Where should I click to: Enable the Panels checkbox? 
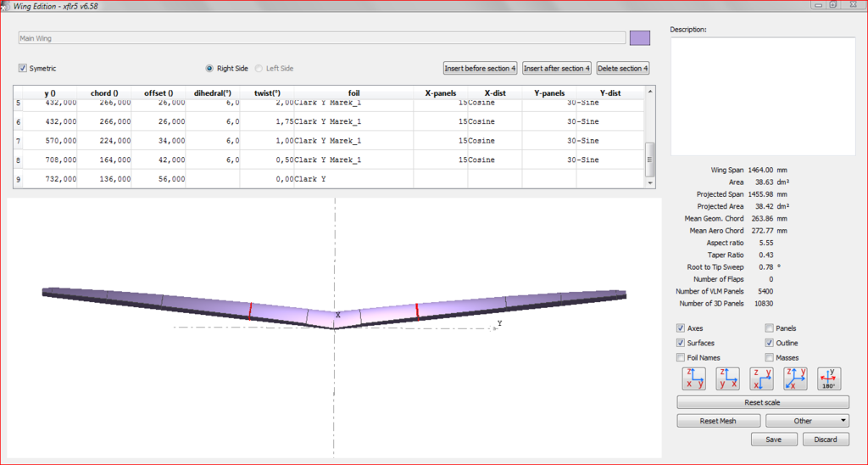pyautogui.click(x=769, y=328)
